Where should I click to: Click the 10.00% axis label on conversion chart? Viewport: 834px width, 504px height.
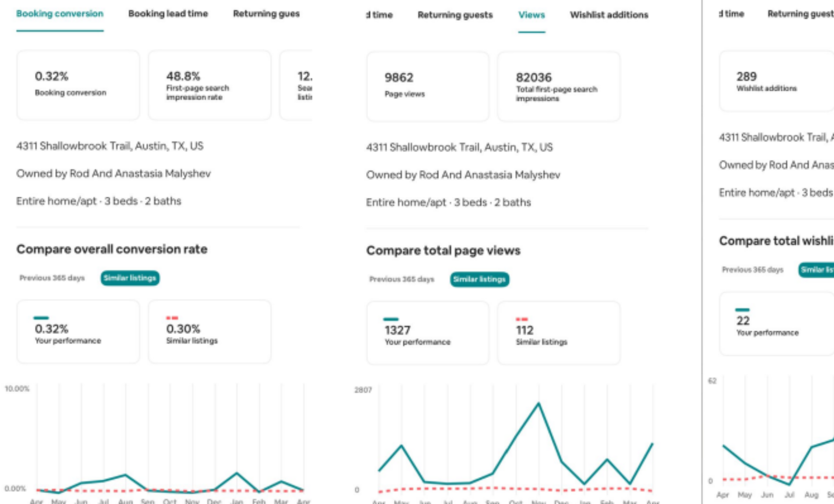point(17,389)
